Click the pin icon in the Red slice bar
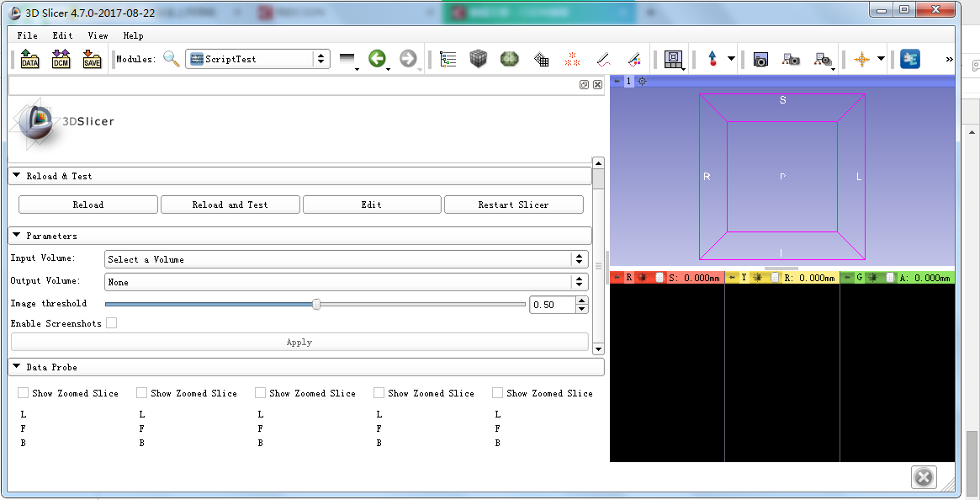 point(617,277)
